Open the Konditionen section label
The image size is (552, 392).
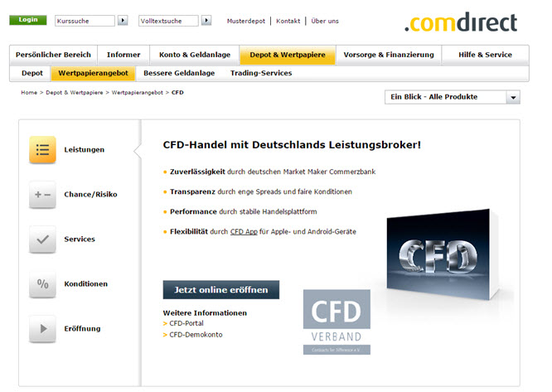point(86,284)
